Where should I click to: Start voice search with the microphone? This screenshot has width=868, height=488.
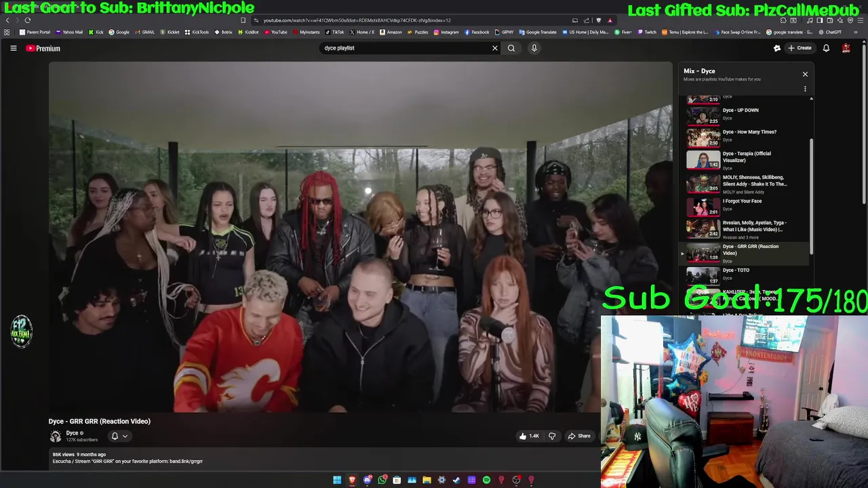[534, 48]
